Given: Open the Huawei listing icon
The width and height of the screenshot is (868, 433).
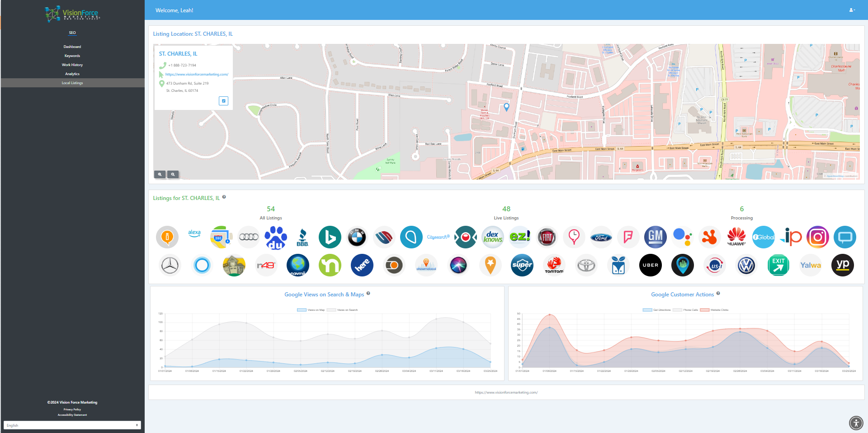Looking at the screenshot, I should [736, 237].
